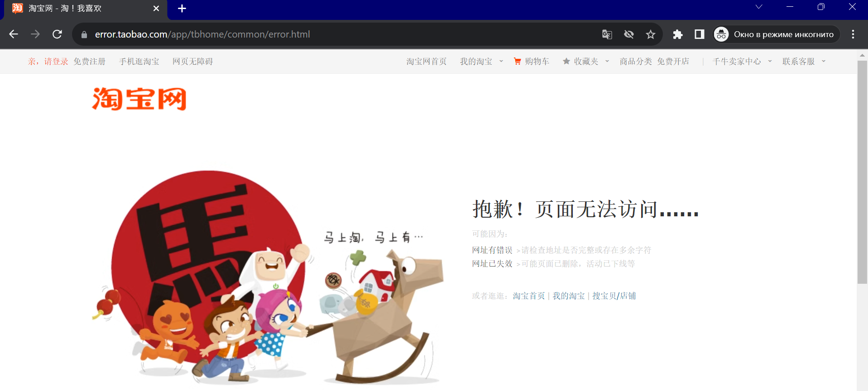Go to 淘宝网首页 in top navigation
The width and height of the screenshot is (868, 391).
tap(426, 62)
